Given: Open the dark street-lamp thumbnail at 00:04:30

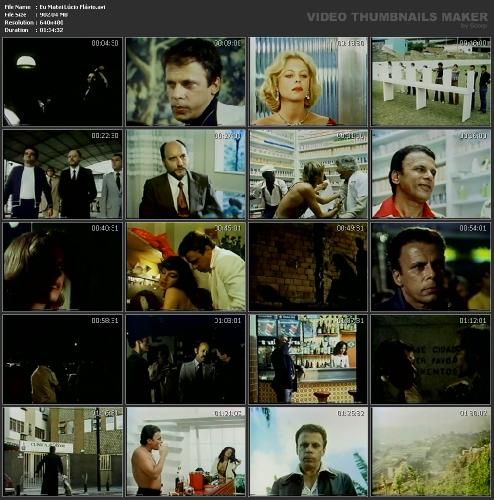Looking at the screenshot, I should tap(63, 82).
